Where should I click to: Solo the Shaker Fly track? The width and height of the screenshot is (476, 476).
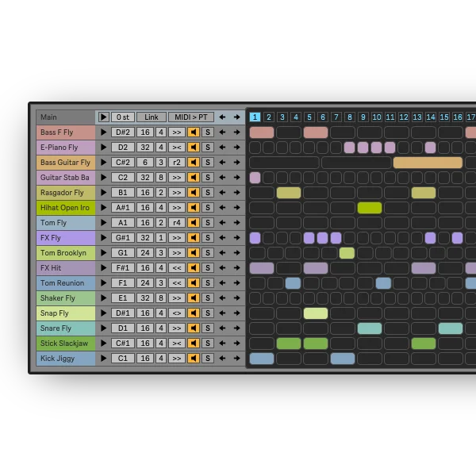pos(208,298)
